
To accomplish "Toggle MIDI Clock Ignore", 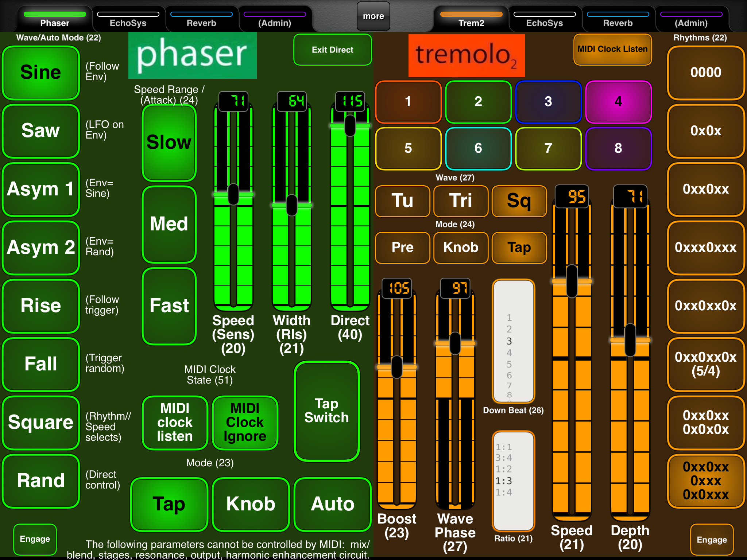I will click(x=245, y=423).
